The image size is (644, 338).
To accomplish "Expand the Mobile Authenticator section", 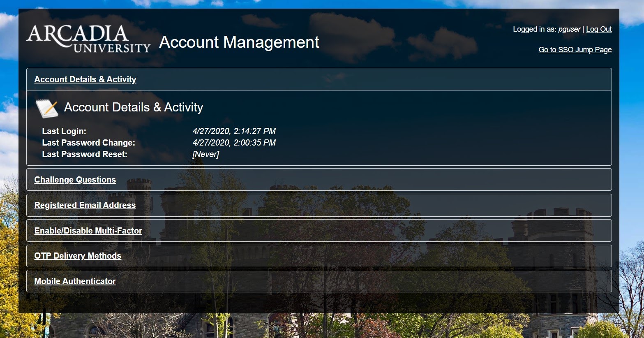I will click(x=75, y=281).
